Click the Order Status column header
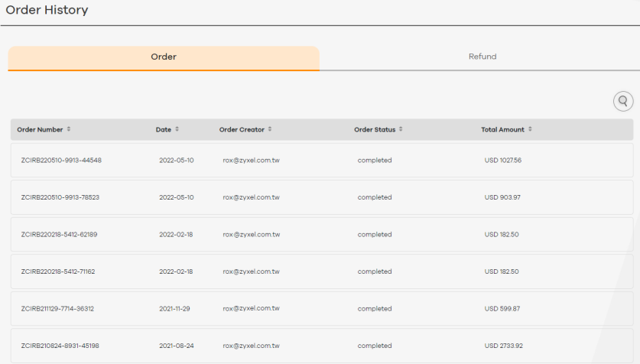Viewport: 640px width, 364px height. point(375,129)
